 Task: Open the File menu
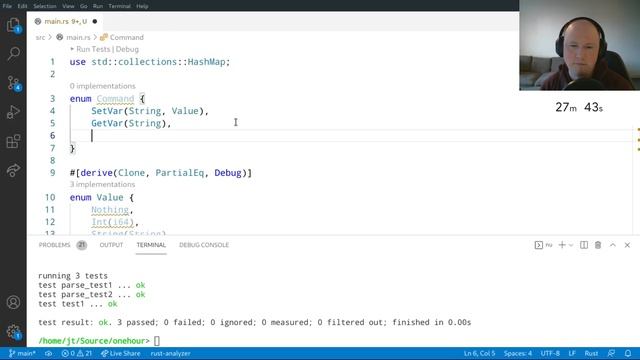point(7,6)
